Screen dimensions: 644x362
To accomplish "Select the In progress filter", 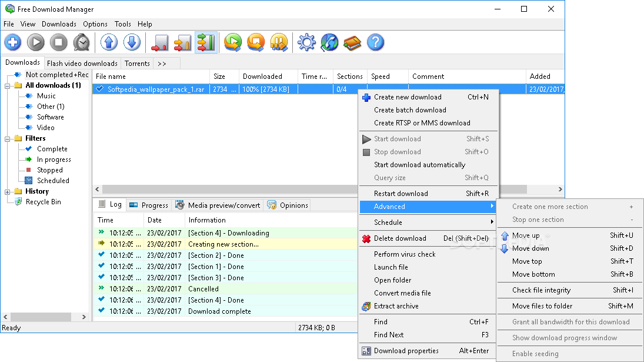I will (54, 160).
